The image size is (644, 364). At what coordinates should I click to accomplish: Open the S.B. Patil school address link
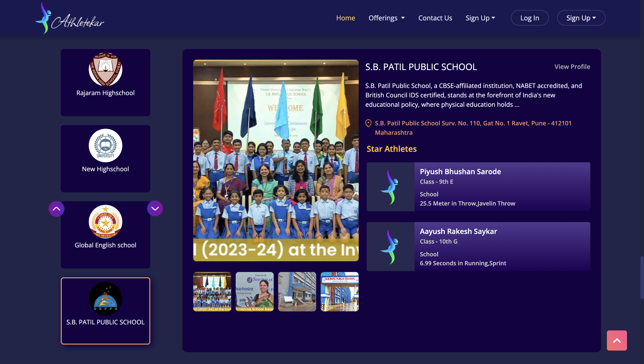[x=473, y=128]
